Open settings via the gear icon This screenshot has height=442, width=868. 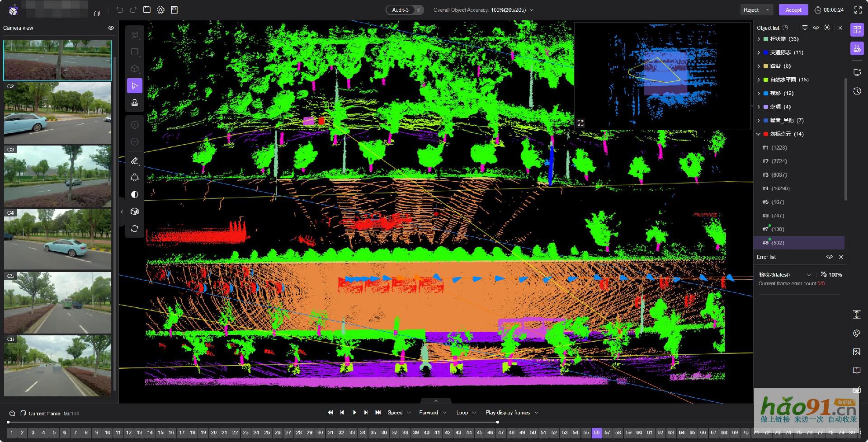160,10
